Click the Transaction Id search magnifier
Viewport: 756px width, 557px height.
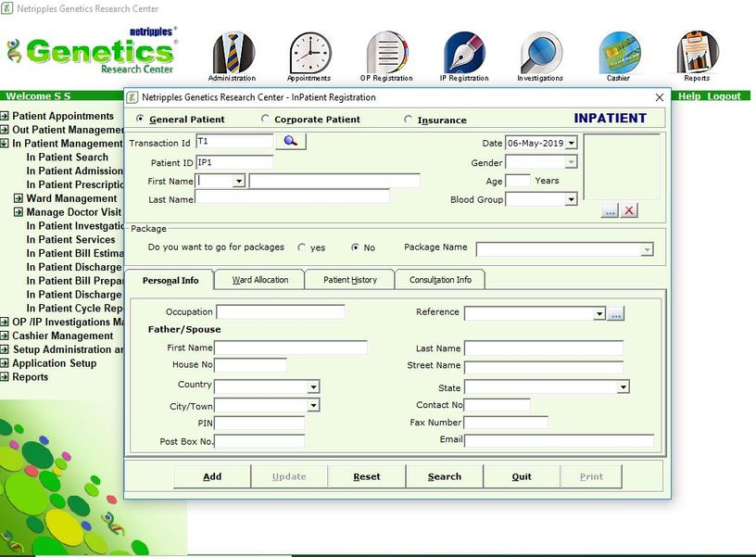[x=291, y=141]
